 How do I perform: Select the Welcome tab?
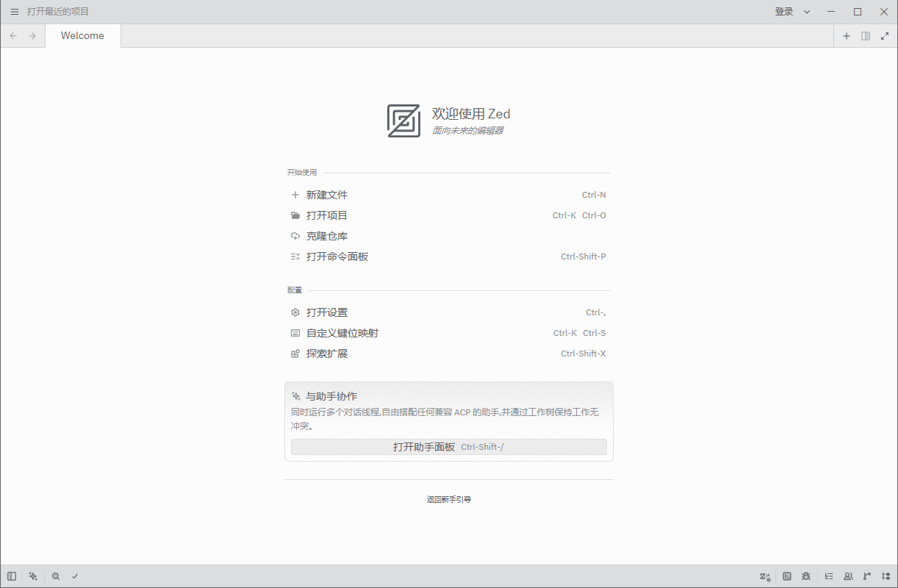click(82, 36)
